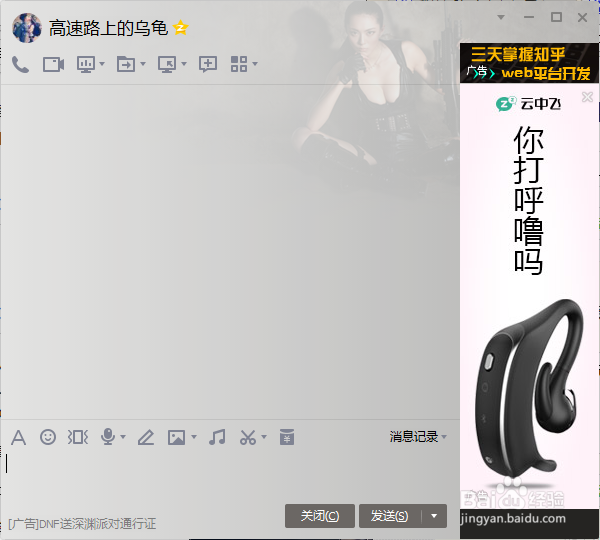Image resolution: width=600 pixels, height=540 pixels.
Task: Open the 三天掌握知乎 banner ad
Action: (529, 63)
